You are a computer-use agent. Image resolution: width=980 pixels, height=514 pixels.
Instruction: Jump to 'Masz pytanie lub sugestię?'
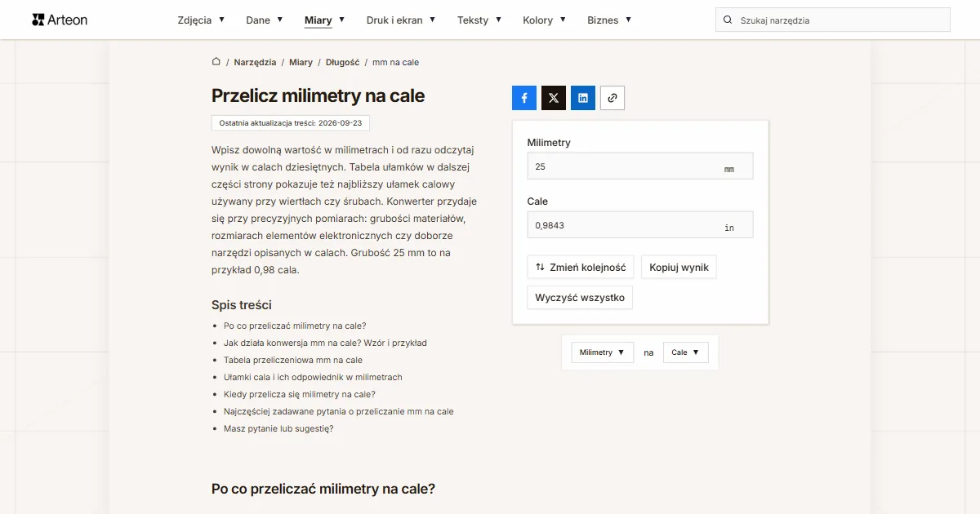[x=278, y=428]
